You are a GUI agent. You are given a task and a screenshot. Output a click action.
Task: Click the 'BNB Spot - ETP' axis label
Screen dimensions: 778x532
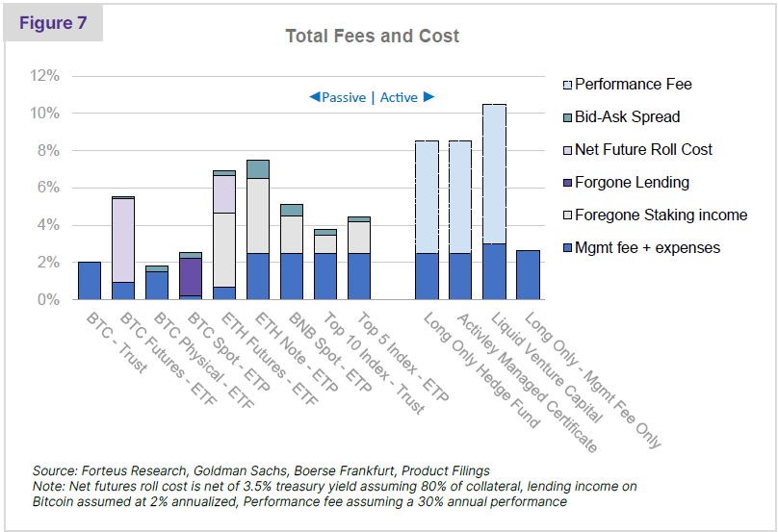pos(329,352)
